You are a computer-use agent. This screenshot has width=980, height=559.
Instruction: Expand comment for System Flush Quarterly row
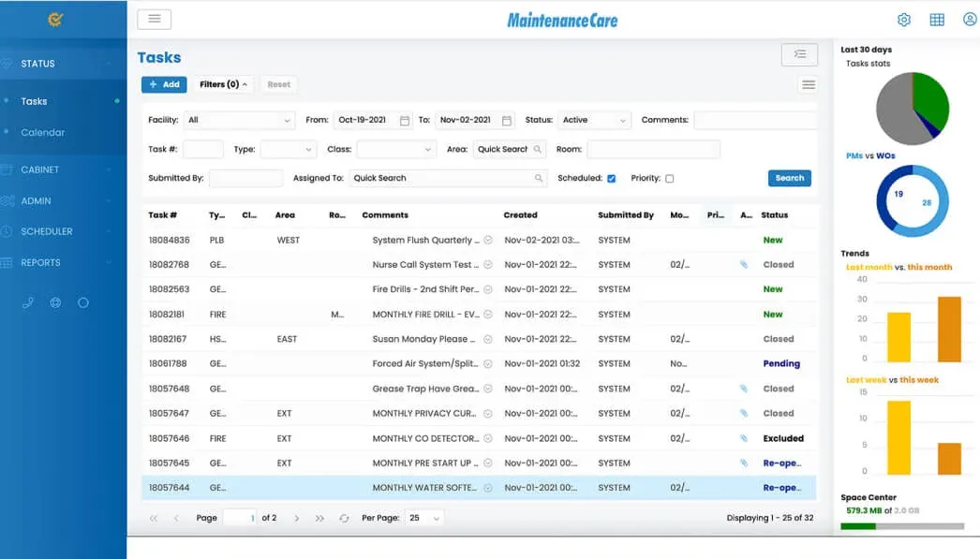coord(488,240)
